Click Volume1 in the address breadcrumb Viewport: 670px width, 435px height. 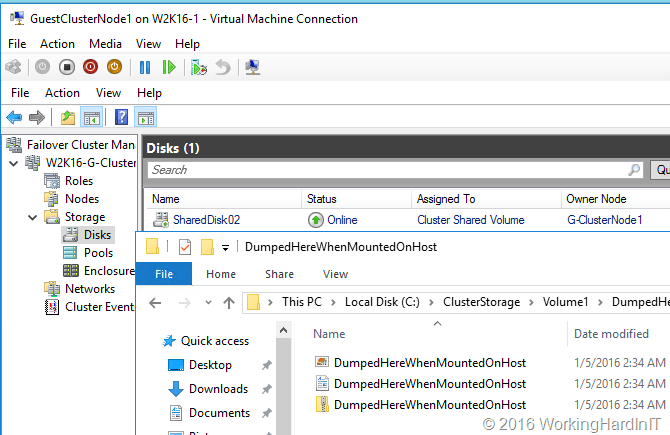pyautogui.click(x=565, y=302)
